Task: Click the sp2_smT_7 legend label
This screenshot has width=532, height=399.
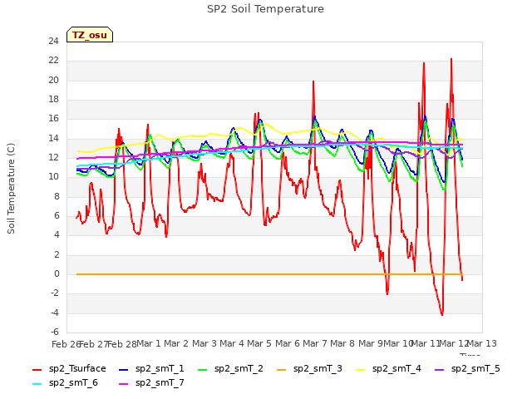Action: click(x=160, y=382)
